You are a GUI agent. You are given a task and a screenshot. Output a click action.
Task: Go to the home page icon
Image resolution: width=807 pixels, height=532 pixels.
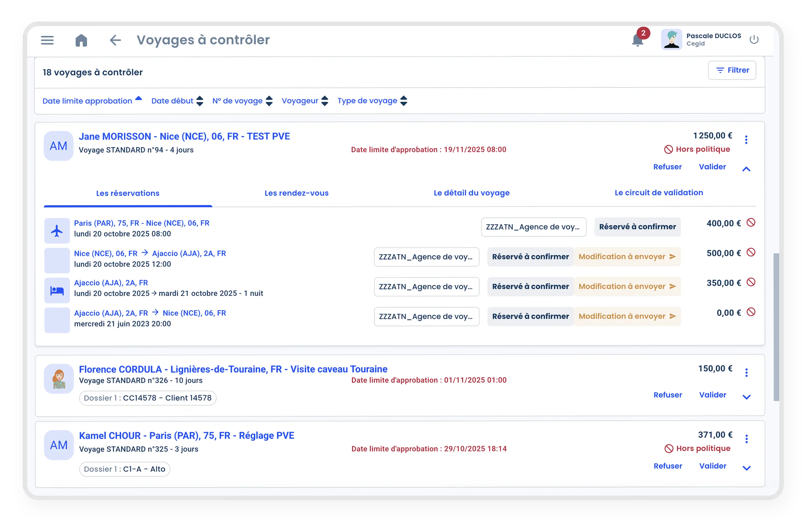(81, 40)
